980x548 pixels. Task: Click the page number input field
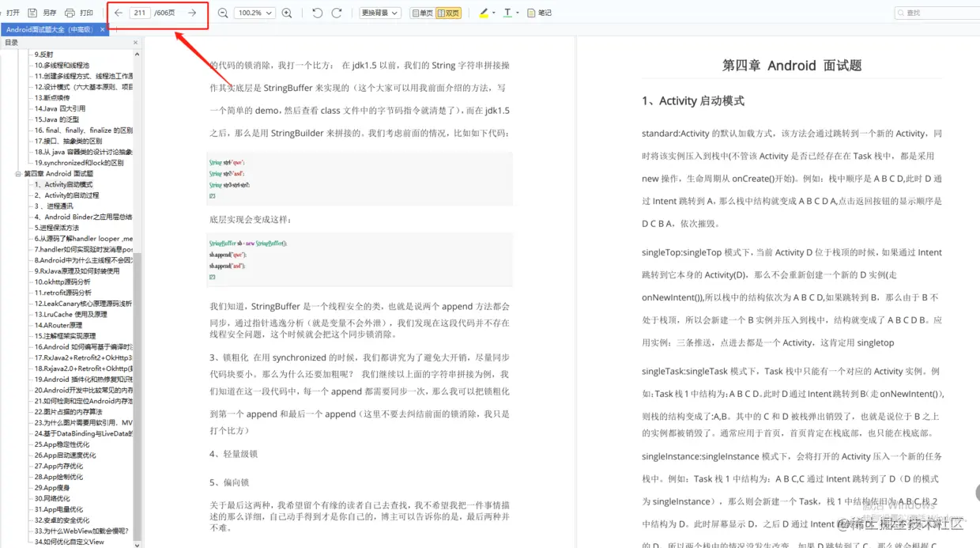140,13
